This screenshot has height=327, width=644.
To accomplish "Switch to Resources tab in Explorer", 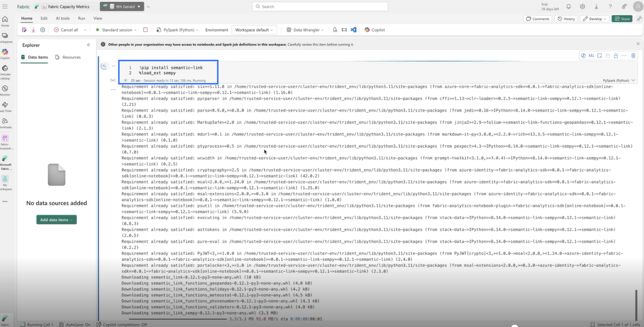I will (68, 57).
